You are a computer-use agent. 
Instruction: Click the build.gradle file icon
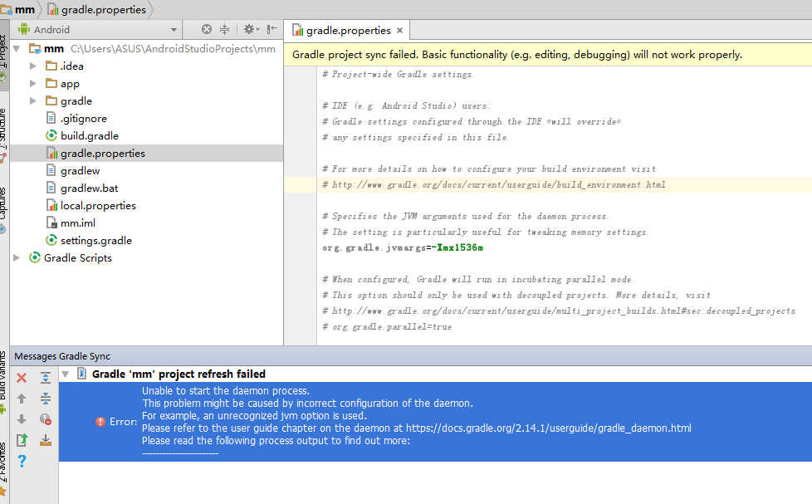point(51,135)
